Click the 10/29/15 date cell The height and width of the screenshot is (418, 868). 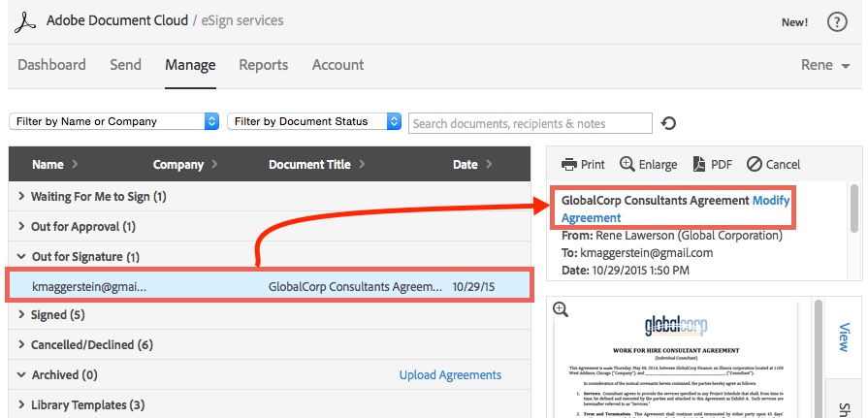pyautogui.click(x=473, y=287)
